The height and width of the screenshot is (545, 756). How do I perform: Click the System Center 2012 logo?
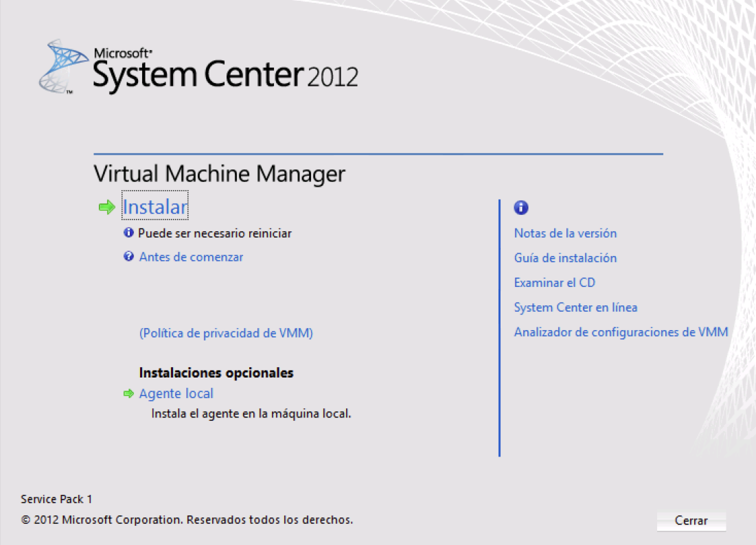pos(198,68)
